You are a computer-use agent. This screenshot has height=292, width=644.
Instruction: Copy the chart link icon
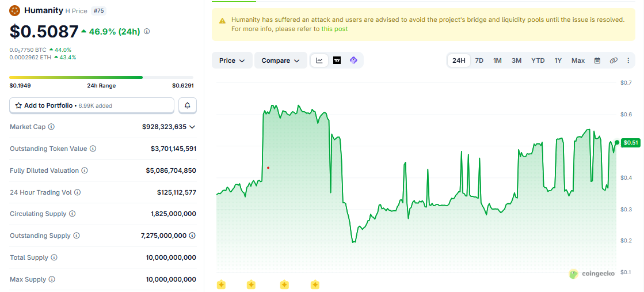tap(613, 60)
